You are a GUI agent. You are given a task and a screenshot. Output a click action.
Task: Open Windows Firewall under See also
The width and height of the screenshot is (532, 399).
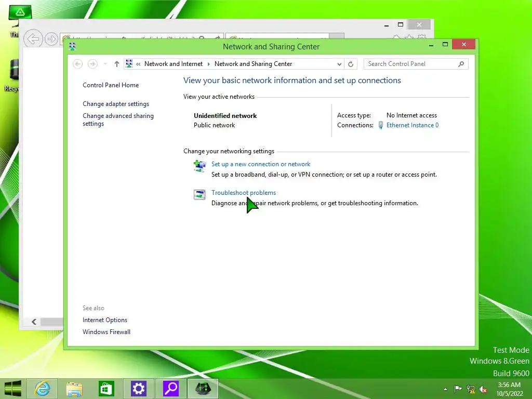coord(106,332)
